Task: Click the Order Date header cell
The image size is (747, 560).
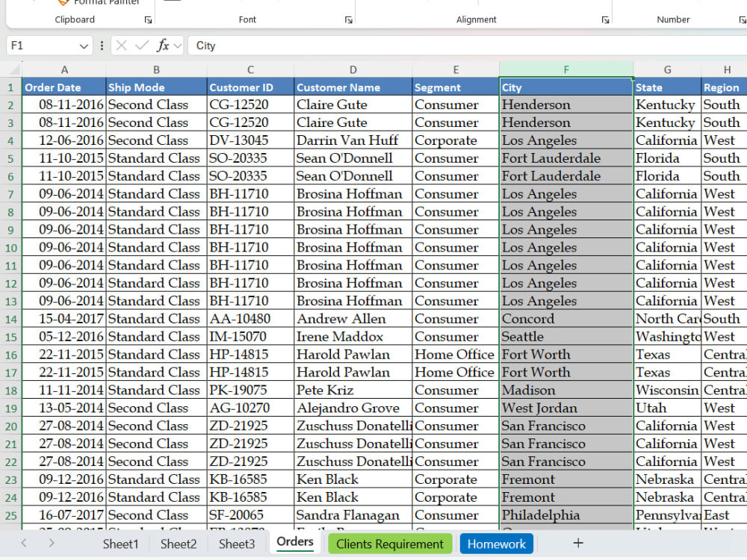Action: pos(63,87)
